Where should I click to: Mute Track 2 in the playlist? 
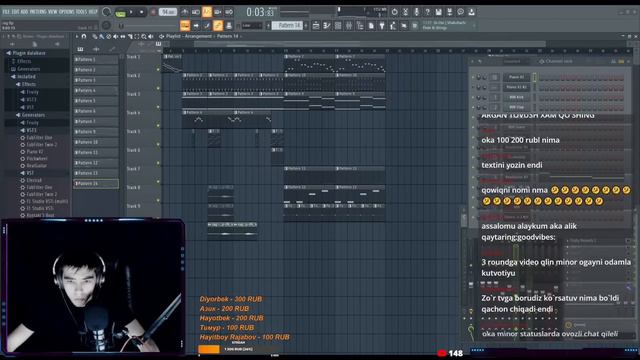[x=158, y=88]
